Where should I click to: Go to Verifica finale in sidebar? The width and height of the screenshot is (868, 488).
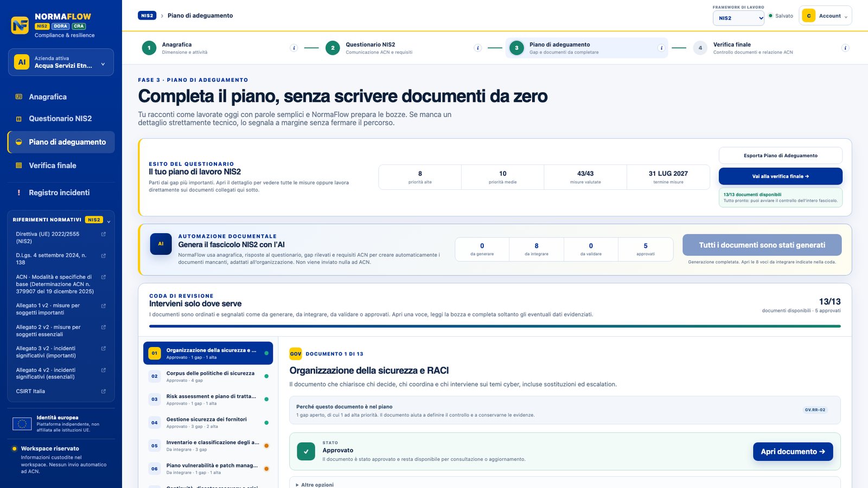[61, 165]
